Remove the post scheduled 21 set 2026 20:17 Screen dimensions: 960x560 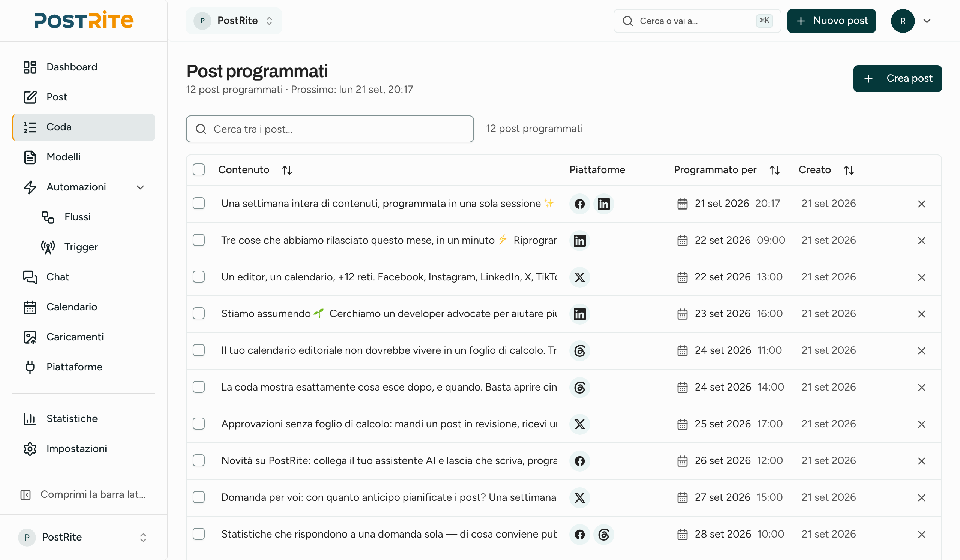921,204
